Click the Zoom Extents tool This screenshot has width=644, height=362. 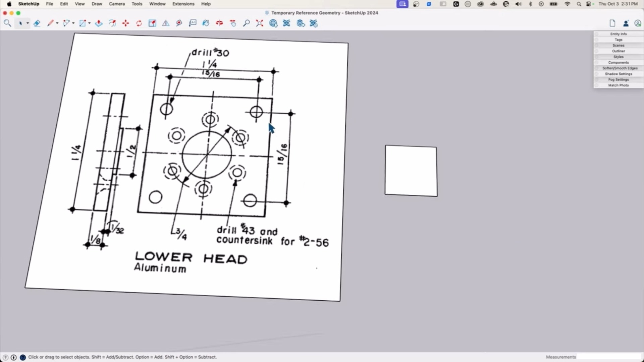coord(260,23)
